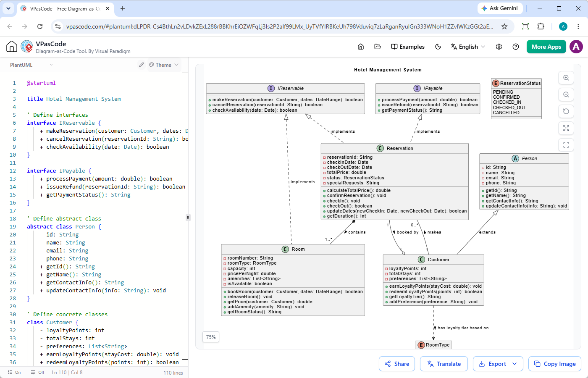The width and height of the screenshot is (588, 378).
Task: Open the Chrome profile A icon
Action: 563,26
